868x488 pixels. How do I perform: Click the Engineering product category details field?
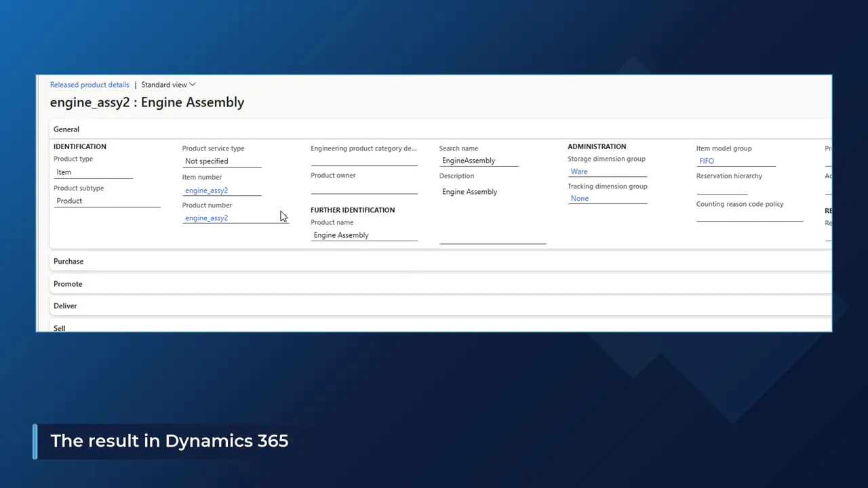click(364, 160)
